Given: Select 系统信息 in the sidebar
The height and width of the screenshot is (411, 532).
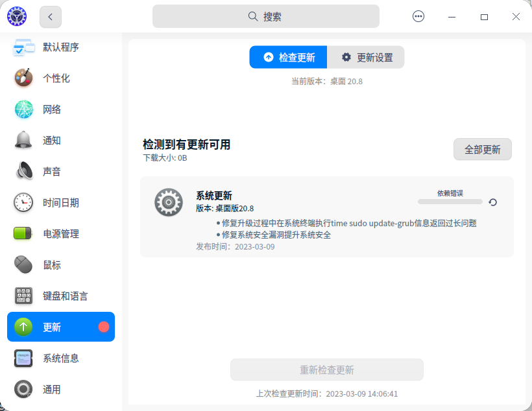Looking at the screenshot, I should (61, 358).
